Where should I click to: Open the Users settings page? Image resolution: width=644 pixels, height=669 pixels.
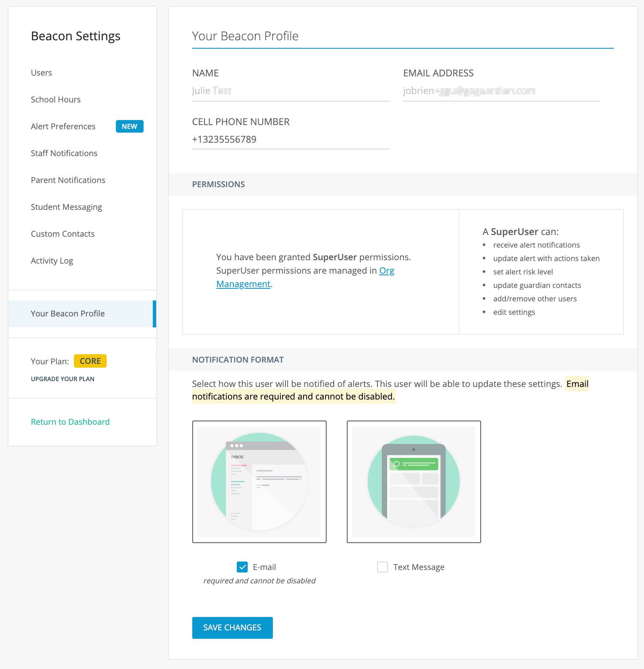[x=42, y=73]
